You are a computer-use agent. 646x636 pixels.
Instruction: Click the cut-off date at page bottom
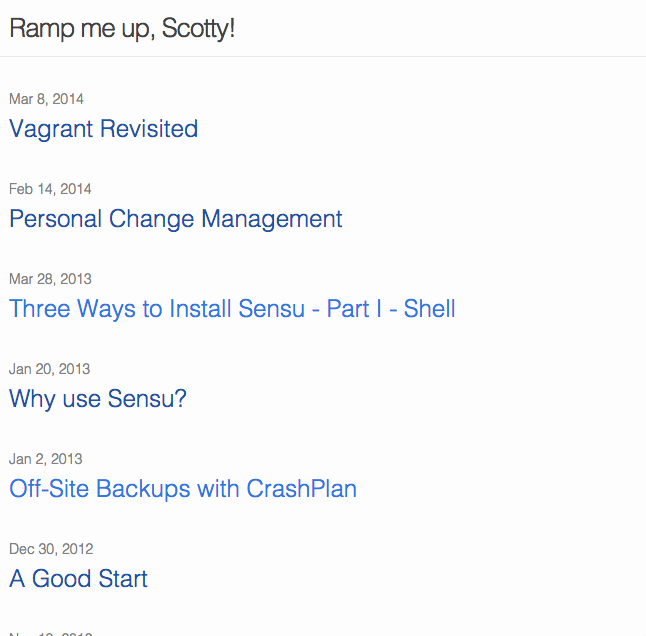point(51,632)
